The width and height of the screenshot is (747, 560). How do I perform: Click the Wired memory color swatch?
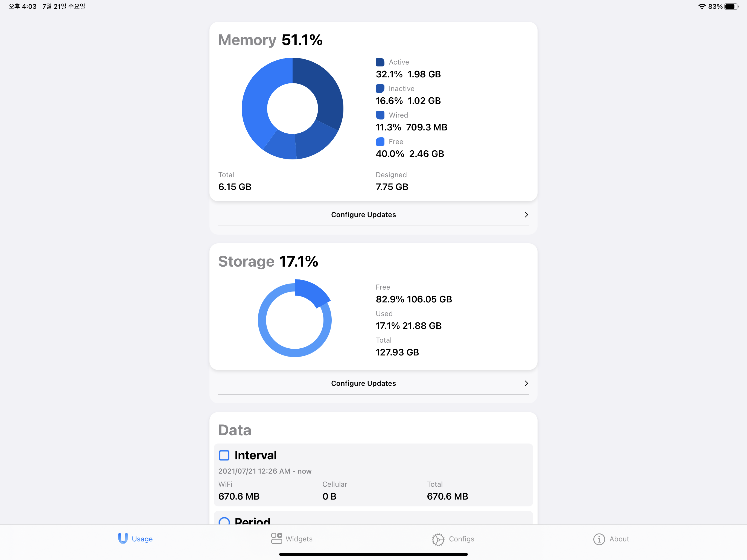coord(380,115)
